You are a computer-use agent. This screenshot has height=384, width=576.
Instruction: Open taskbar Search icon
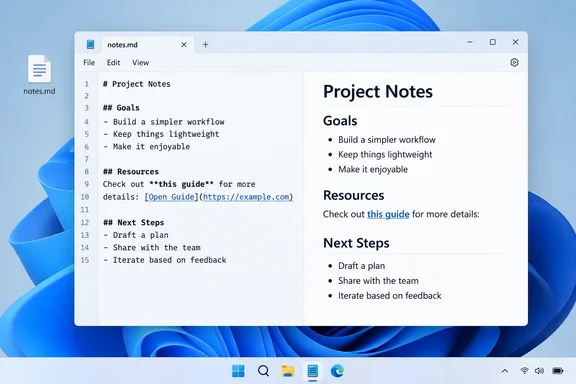point(263,371)
